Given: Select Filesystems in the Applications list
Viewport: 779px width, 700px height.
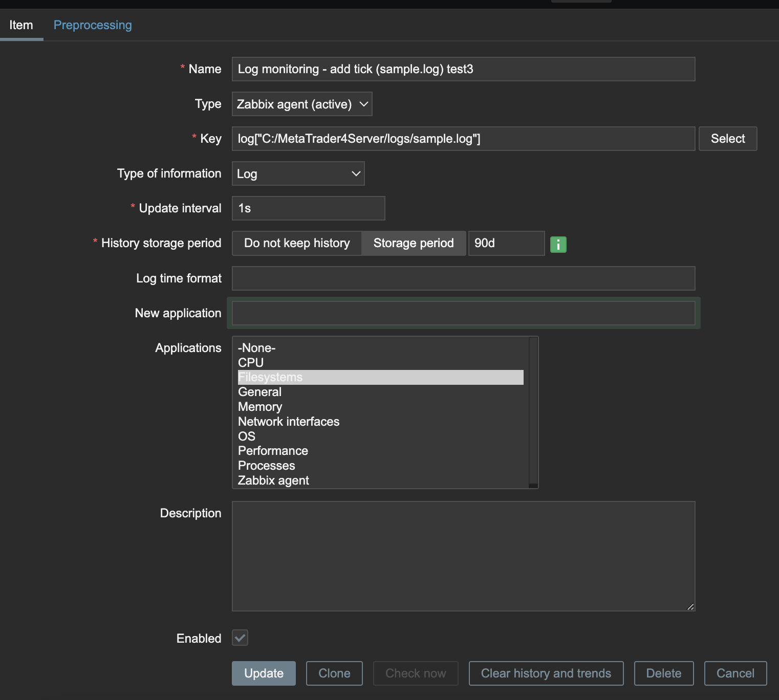Looking at the screenshot, I should pyautogui.click(x=270, y=378).
